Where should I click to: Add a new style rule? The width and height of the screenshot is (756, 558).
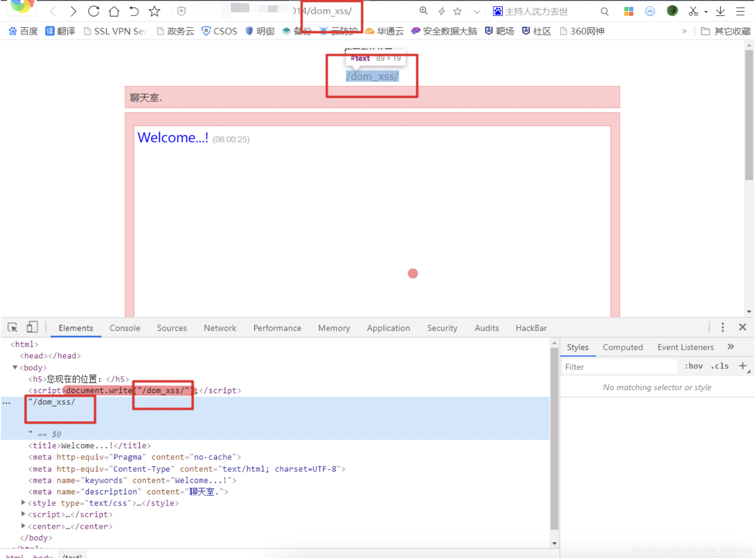(x=743, y=366)
